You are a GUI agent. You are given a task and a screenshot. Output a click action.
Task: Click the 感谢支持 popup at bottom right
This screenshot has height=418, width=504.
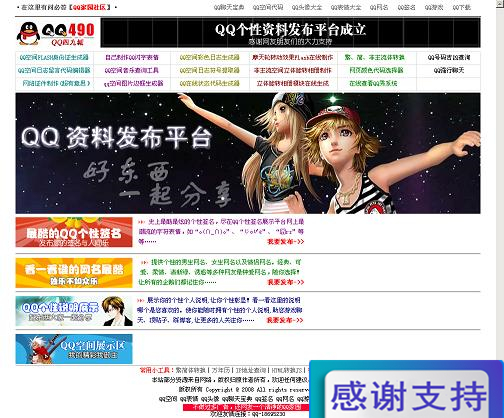[x=406, y=389]
